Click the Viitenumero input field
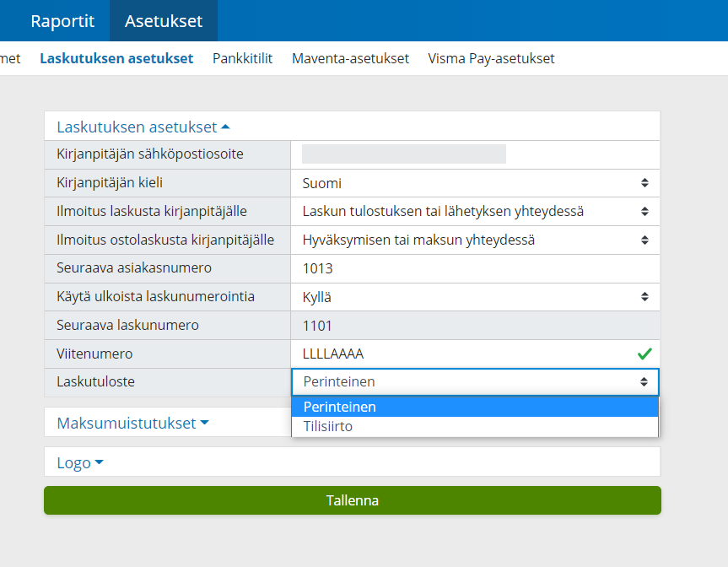The image size is (728, 567). [460, 354]
